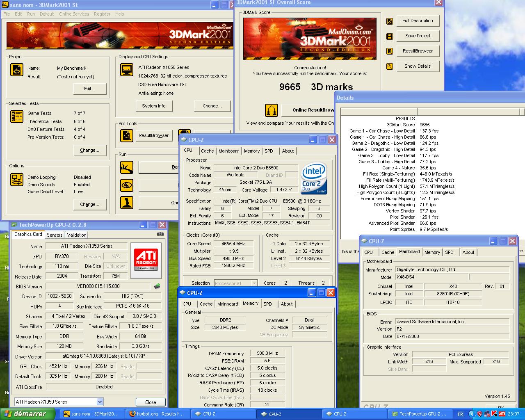525x420 pixels.
Task: Click the démarrer Start button
Action: point(27,414)
